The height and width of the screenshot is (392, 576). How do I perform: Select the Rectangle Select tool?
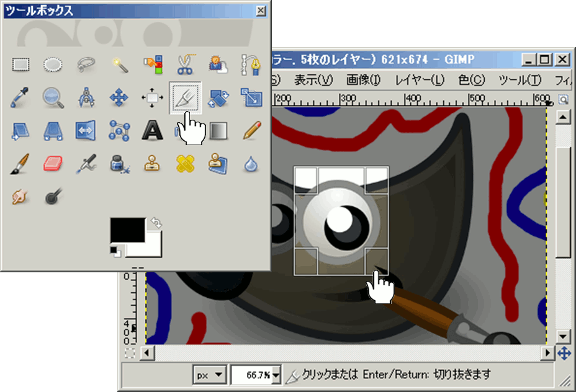(22, 64)
